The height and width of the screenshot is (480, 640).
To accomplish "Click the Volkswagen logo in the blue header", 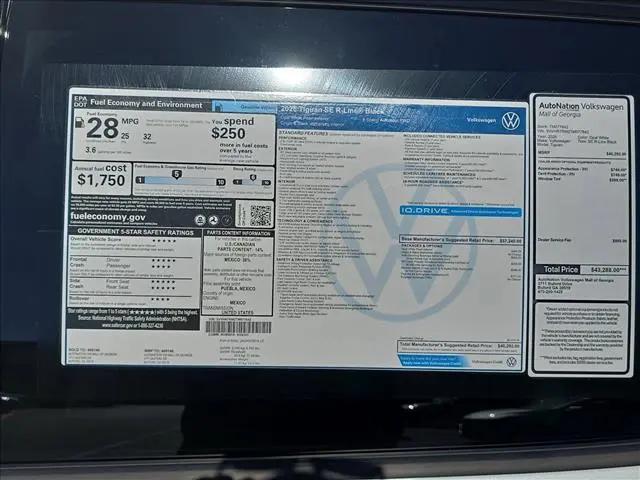I will (x=511, y=121).
